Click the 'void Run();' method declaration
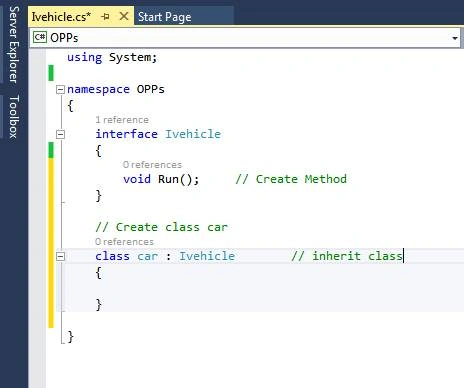The image size is (464, 388). [161, 179]
